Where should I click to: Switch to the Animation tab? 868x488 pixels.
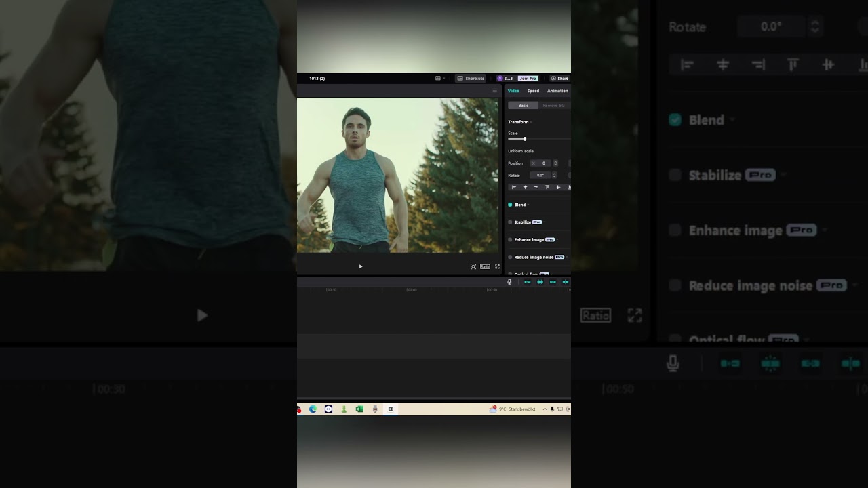tap(557, 91)
